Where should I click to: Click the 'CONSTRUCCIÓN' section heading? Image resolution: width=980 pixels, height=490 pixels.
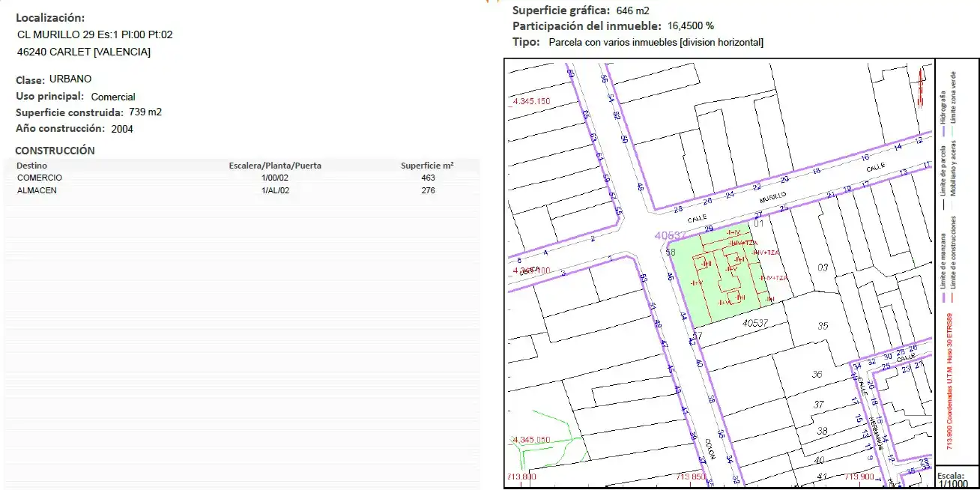[55, 151]
